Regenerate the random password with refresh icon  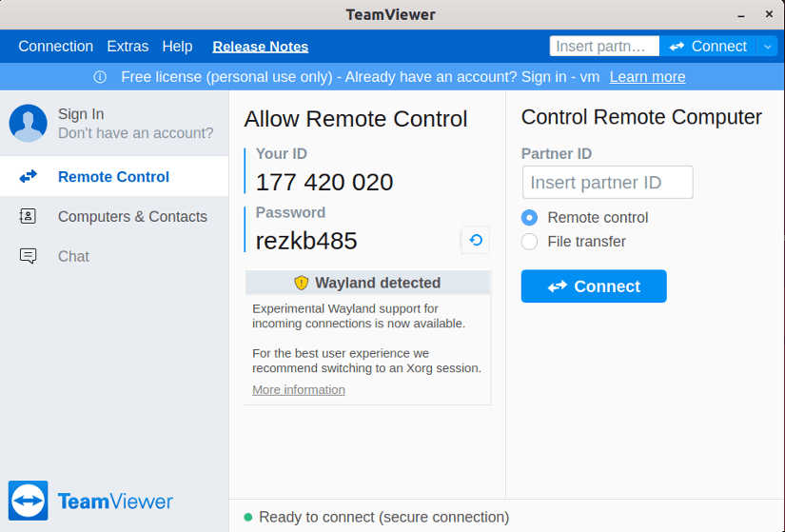click(475, 241)
